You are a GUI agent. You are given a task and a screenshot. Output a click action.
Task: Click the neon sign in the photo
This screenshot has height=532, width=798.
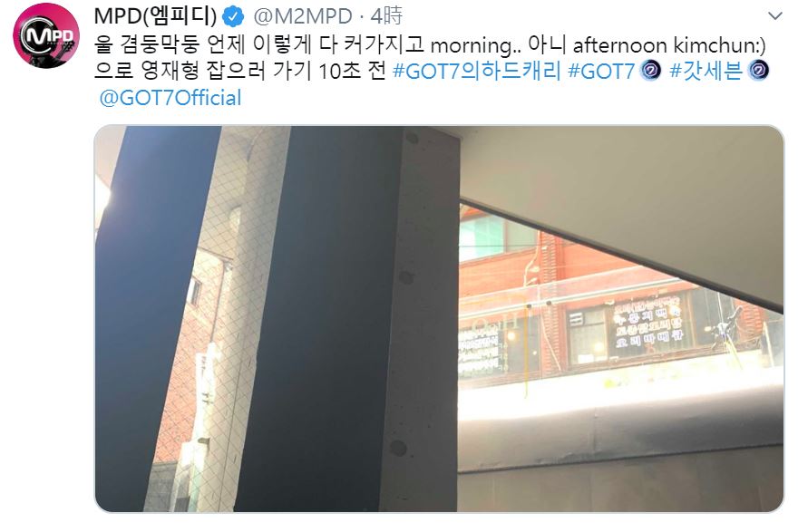coord(647,324)
